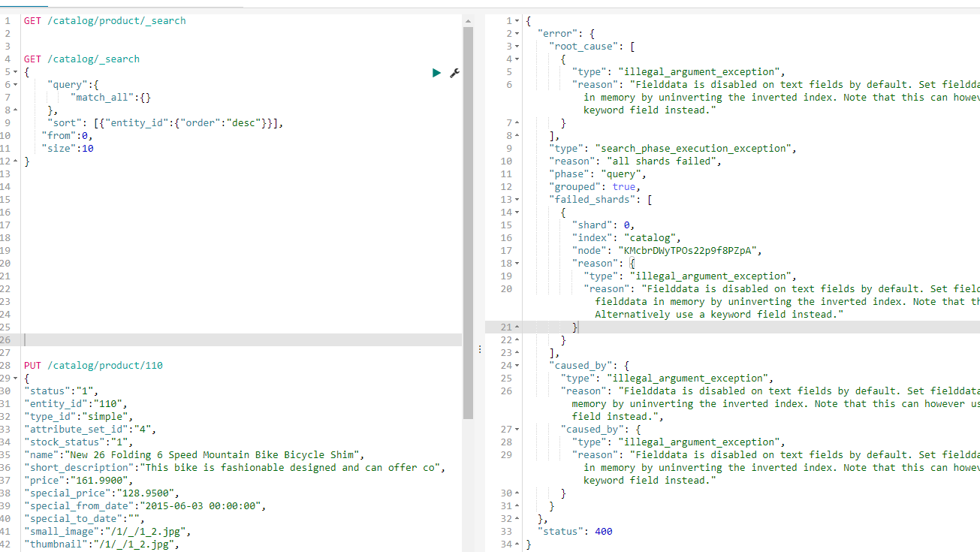Click the "GET /catalog/product/_search" line
Viewport: 980px width, 552px height.
[104, 21]
